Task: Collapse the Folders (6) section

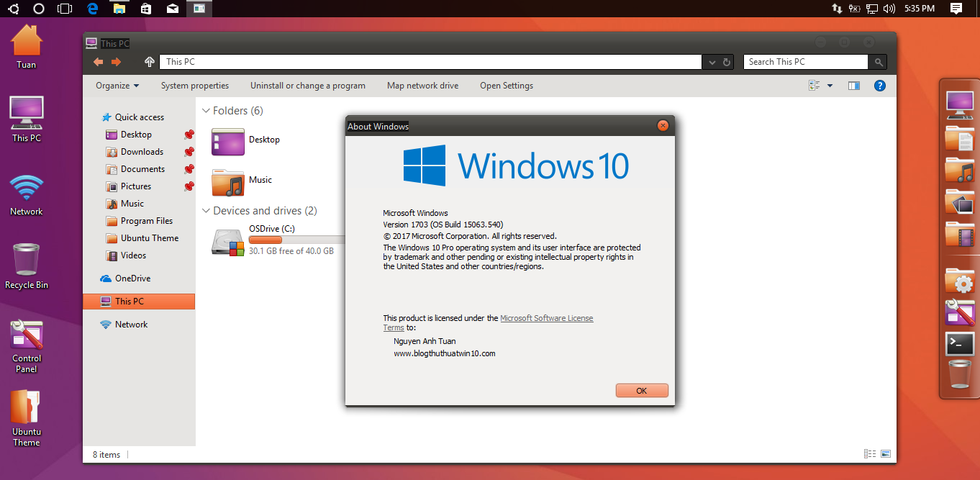Action: (207, 110)
